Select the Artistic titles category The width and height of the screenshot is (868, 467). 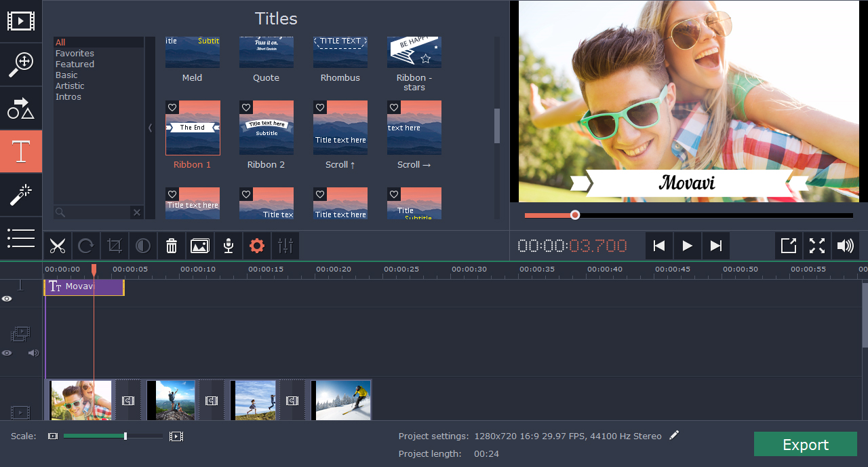(69, 86)
